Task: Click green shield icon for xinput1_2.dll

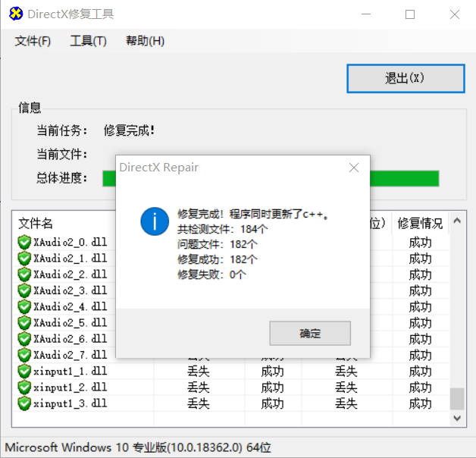Action: tap(24, 387)
